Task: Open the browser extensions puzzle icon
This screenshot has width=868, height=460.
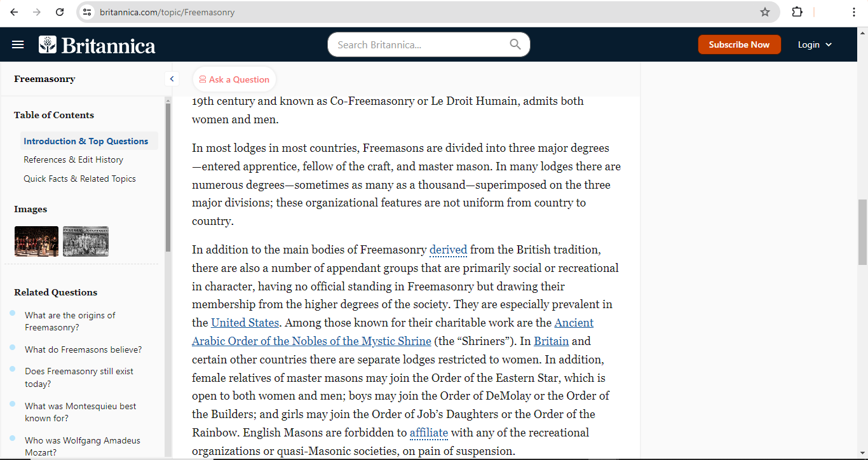Action: point(797,12)
